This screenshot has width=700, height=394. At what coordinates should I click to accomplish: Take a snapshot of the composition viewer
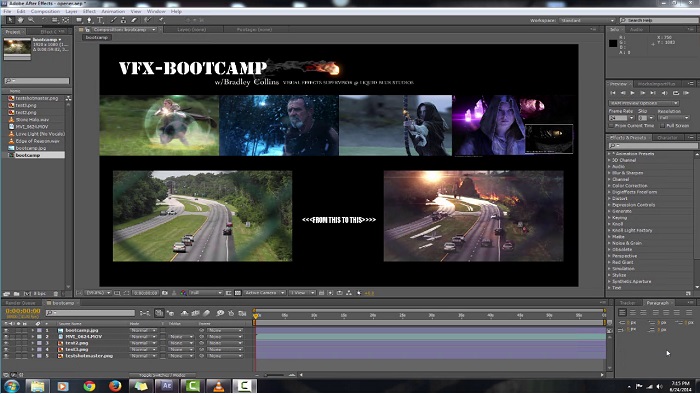pyautogui.click(x=165, y=293)
